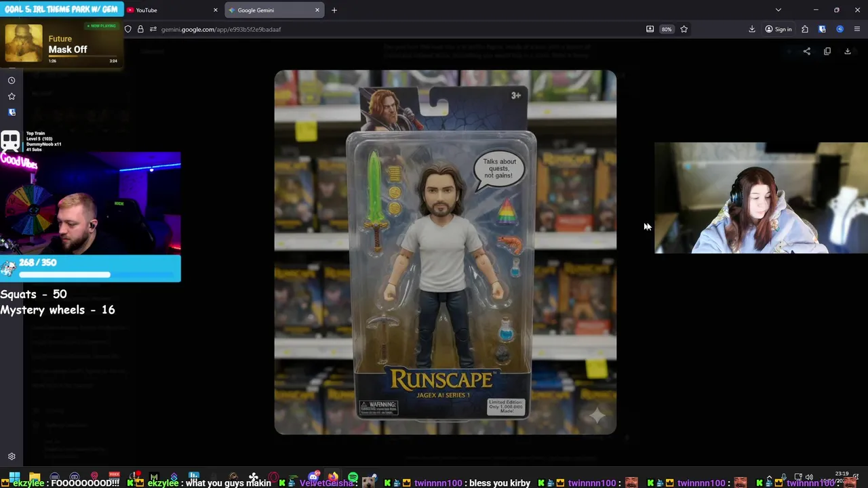Open a new browser tab
The image size is (868, 488).
point(334,10)
